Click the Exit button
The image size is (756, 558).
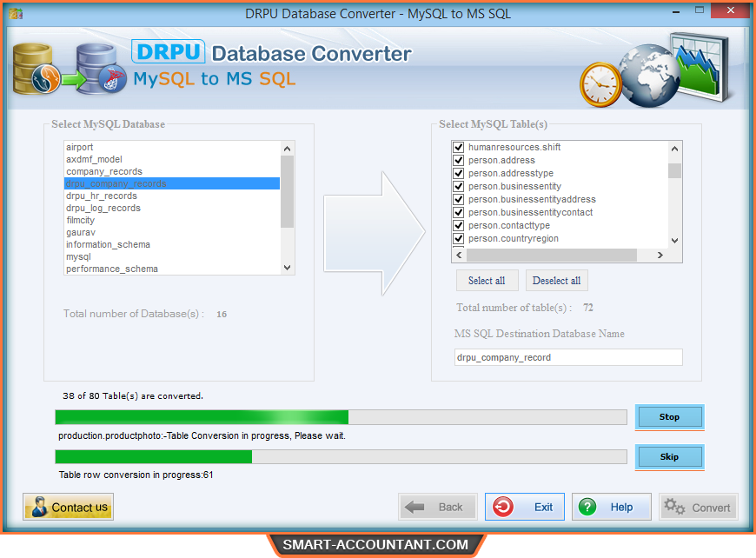pyautogui.click(x=525, y=507)
